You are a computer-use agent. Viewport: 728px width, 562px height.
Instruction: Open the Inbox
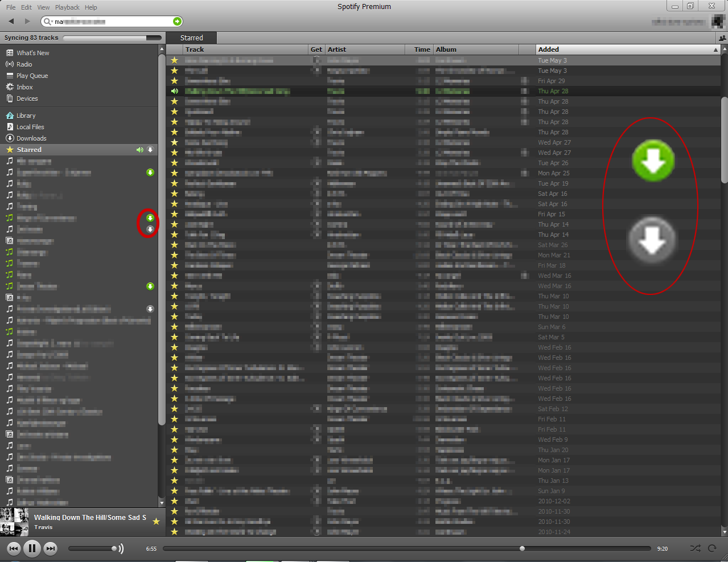click(x=25, y=87)
